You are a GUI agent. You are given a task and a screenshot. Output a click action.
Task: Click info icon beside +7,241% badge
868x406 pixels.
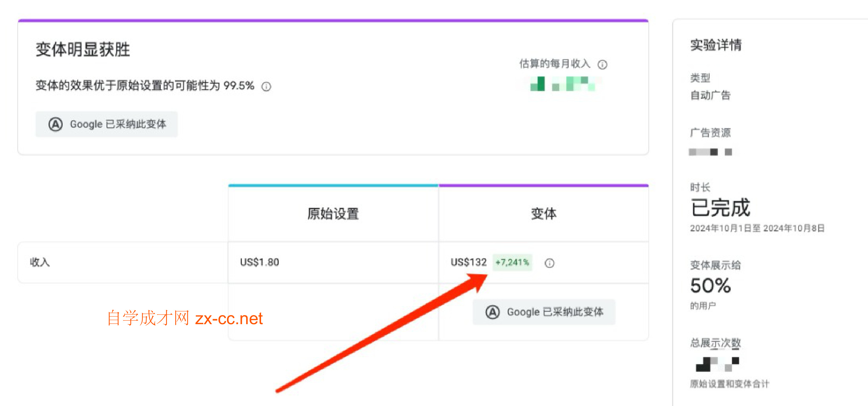click(x=549, y=263)
